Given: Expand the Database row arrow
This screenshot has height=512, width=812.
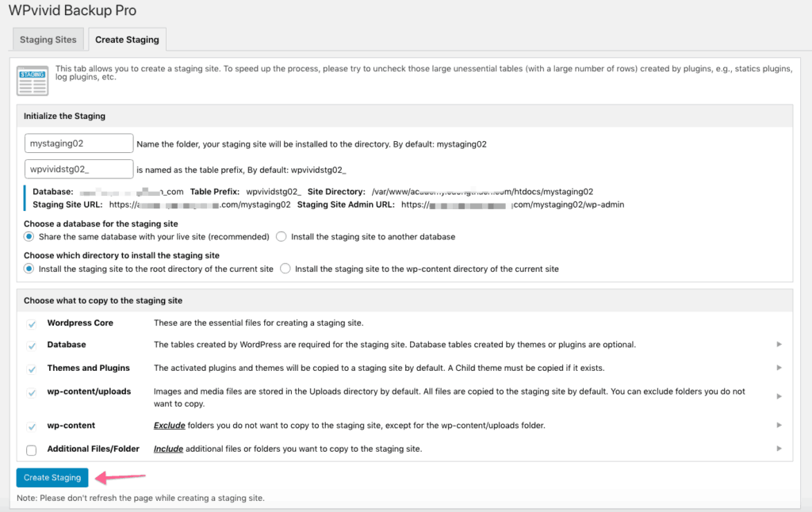Looking at the screenshot, I should coord(779,344).
